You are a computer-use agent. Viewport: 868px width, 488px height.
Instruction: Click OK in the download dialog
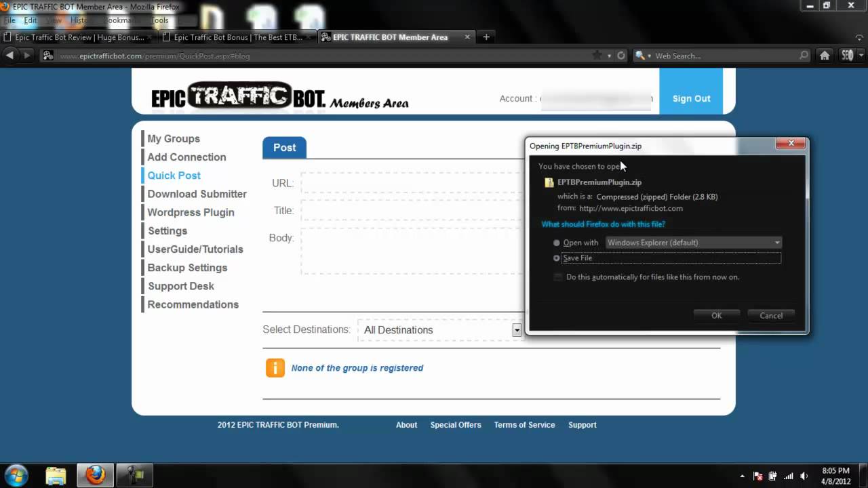[716, 316]
